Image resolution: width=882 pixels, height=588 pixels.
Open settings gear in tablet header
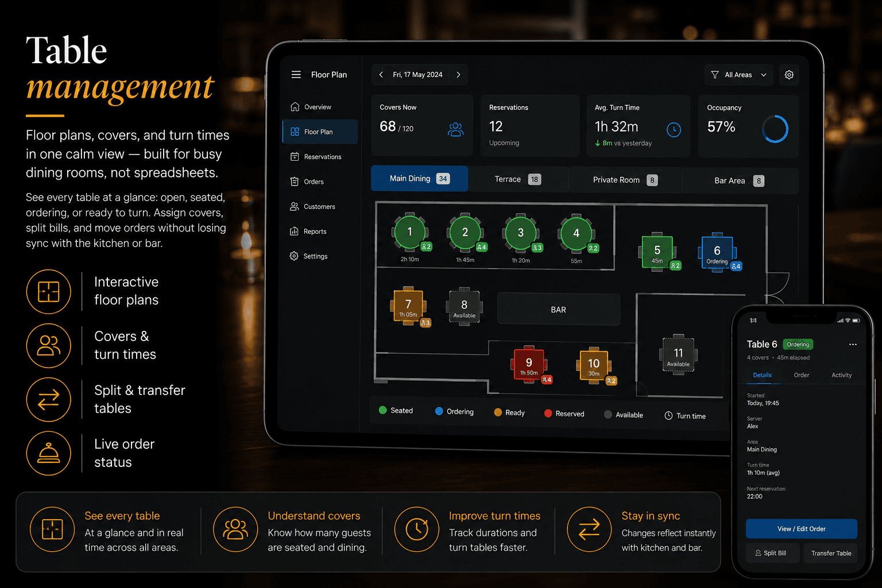(789, 75)
